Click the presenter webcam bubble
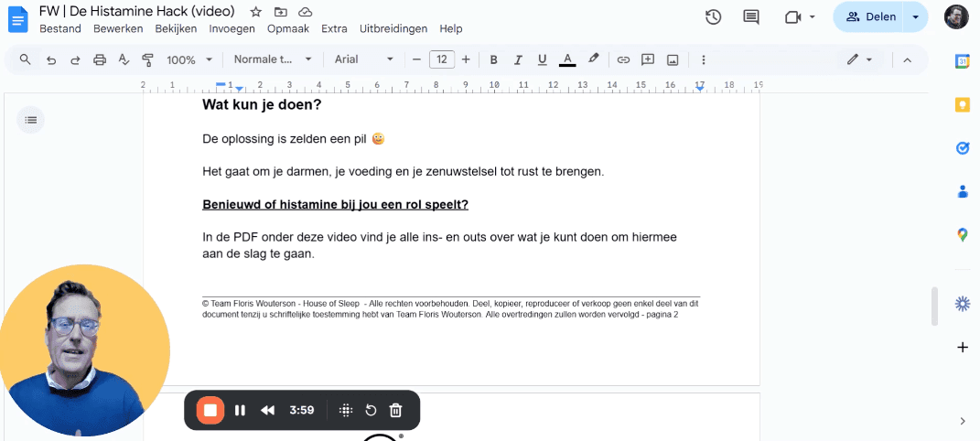980x441 pixels. pyautogui.click(x=84, y=350)
